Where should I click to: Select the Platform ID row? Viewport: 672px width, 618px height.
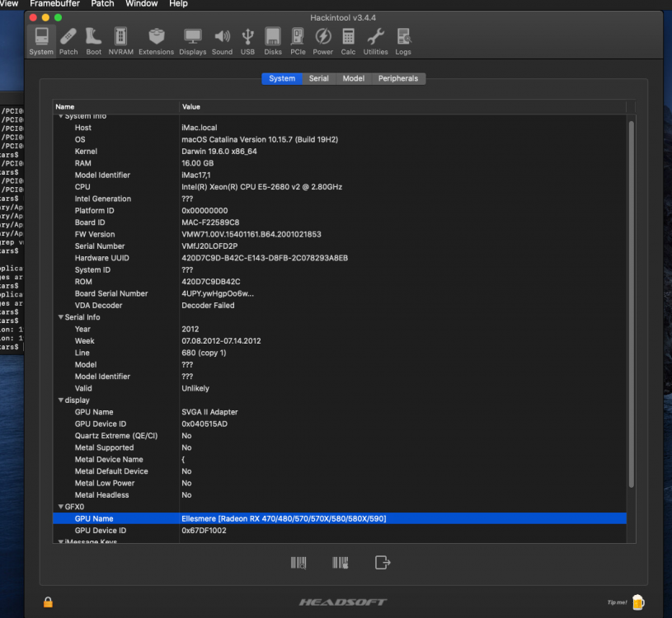click(x=340, y=211)
